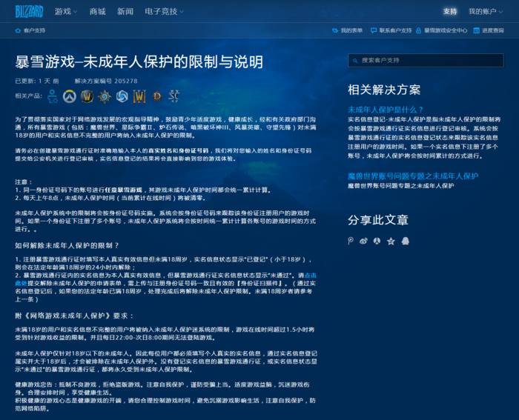Follow the 点击此处 link in the article

point(311,276)
